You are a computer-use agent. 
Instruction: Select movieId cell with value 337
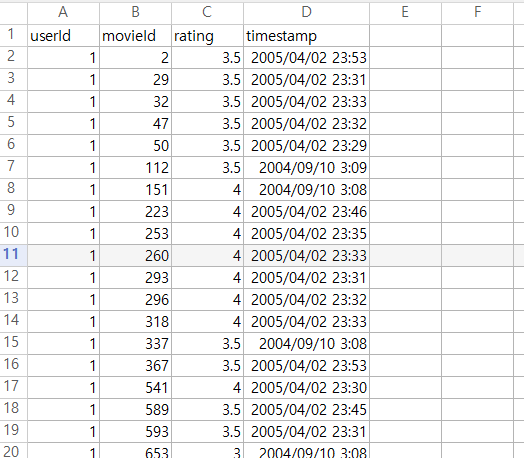[135, 343]
